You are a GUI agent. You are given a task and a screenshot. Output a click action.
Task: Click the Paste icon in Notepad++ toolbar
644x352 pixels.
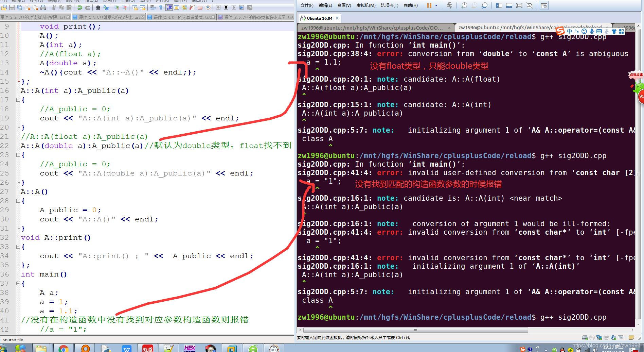[69, 7]
